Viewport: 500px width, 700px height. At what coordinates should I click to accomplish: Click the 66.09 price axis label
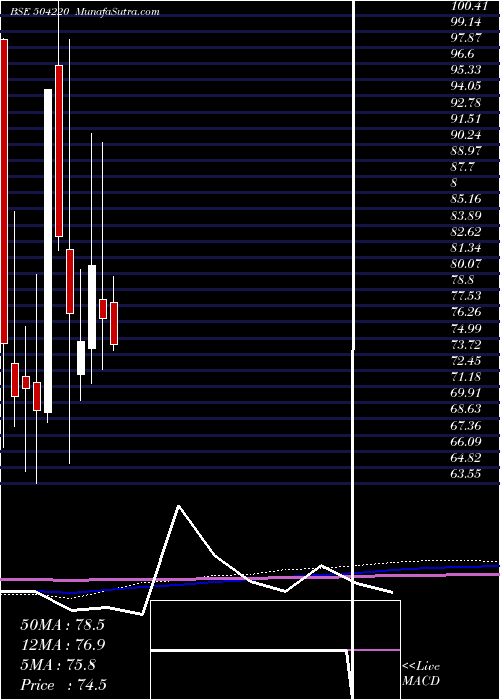[466, 442]
